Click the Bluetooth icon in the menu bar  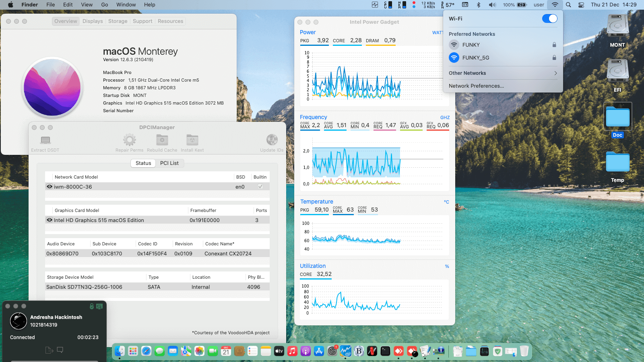[479, 5]
